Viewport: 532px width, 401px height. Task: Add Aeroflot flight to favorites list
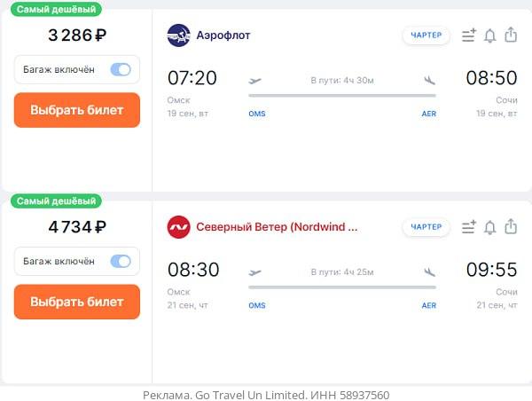pyautogui.click(x=469, y=35)
